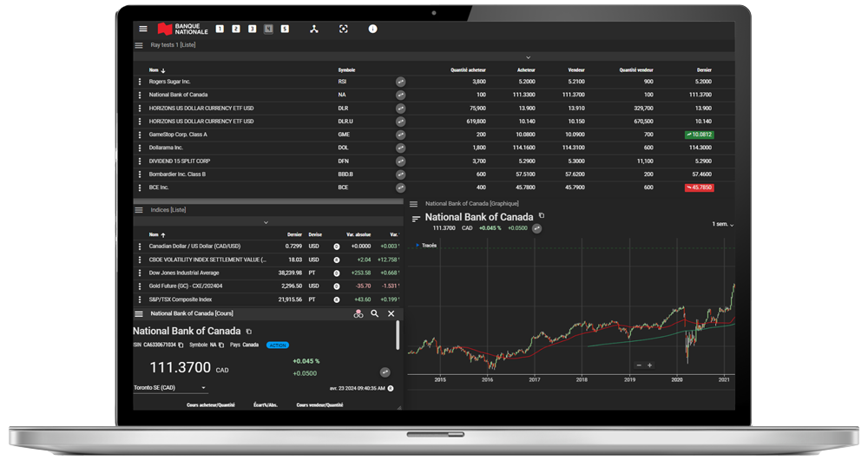Open row options for GameStop Corp. Class A
This screenshot has width=868, height=467.
140,135
